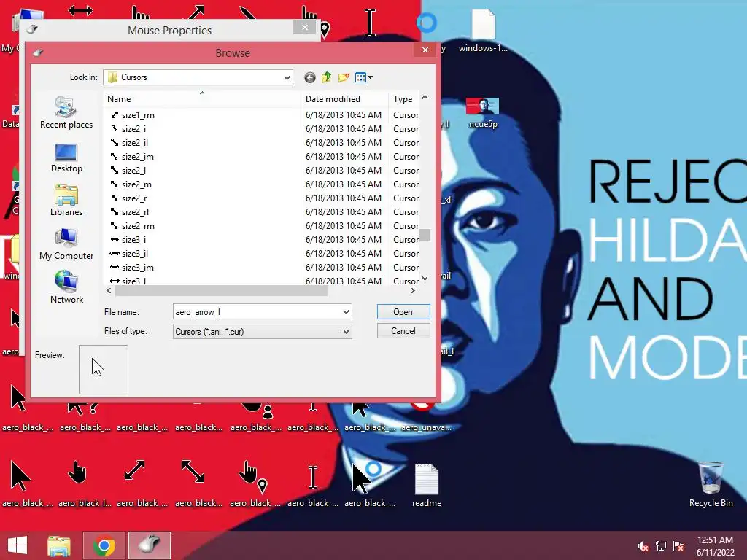Select the desktop hand with location pin icon
This screenshot has width=747, height=560.
(255, 484)
